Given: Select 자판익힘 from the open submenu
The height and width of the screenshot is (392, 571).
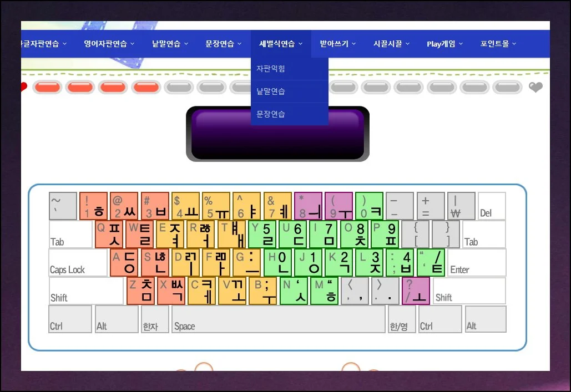Looking at the screenshot, I should pyautogui.click(x=271, y=69).
